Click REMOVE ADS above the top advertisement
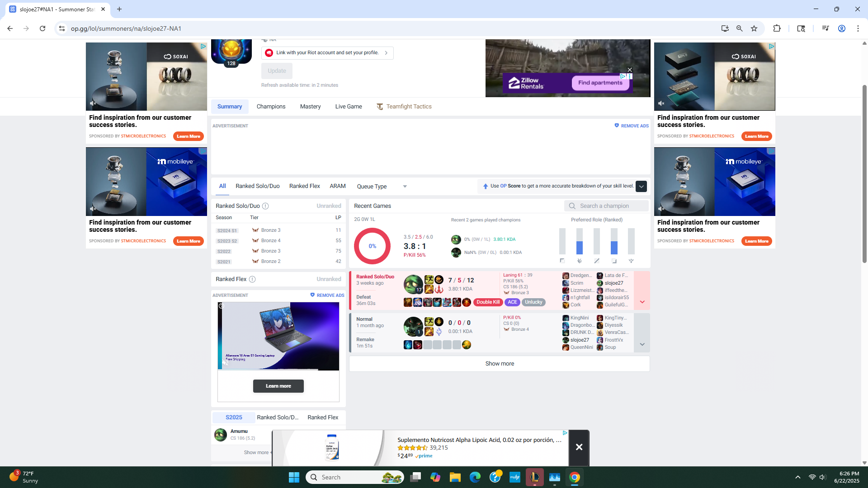Screen dimensions: 868x488 [631, 126]
